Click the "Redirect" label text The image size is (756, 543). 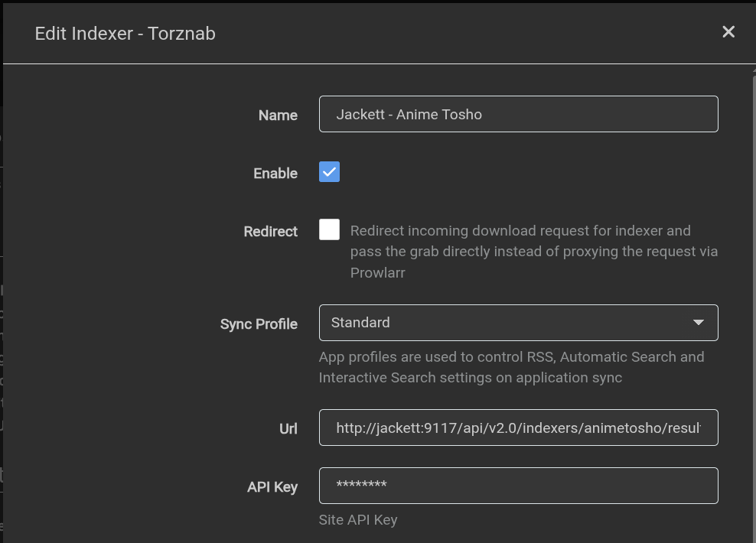point(270,232)
